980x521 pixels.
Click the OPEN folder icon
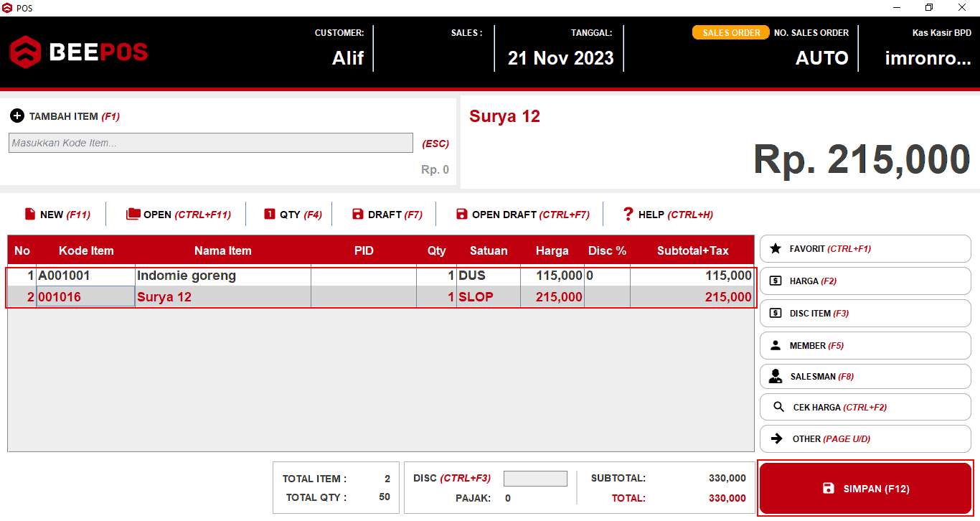133,214
